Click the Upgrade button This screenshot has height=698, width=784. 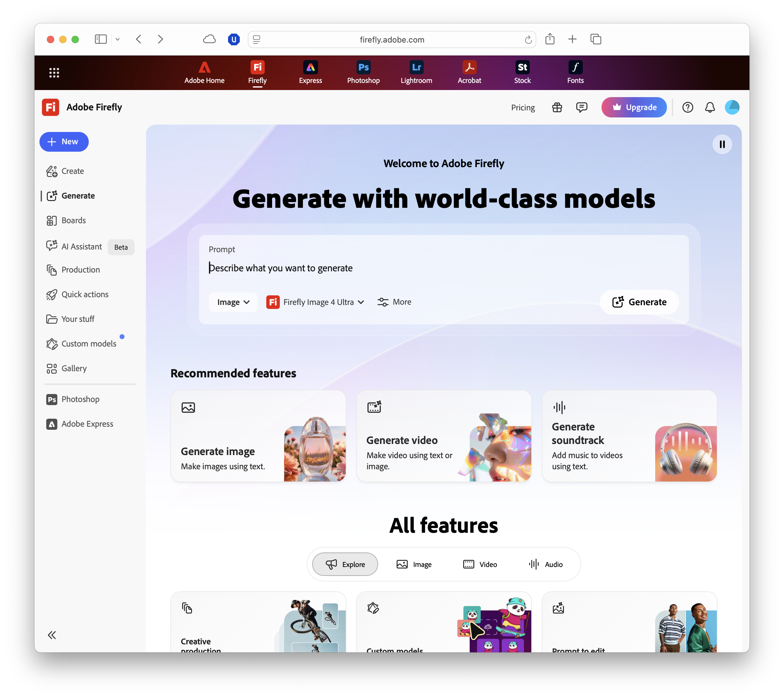634,107
